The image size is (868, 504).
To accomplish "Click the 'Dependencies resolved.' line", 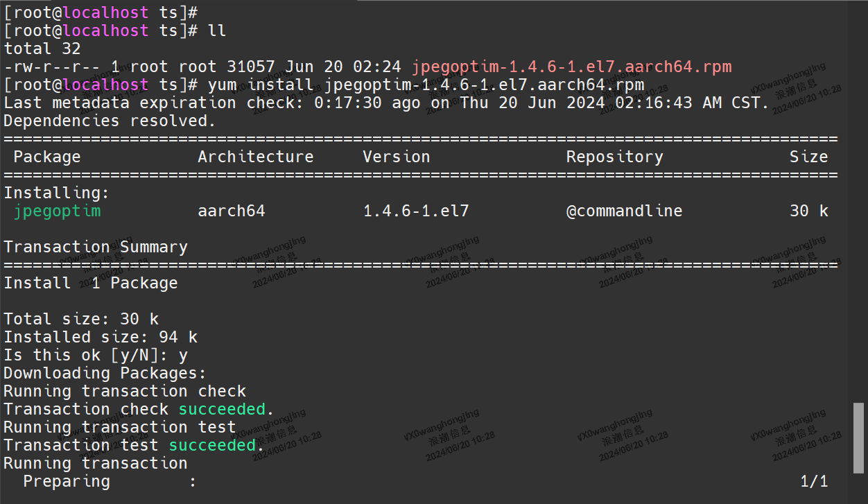I will tap(110, 121).
